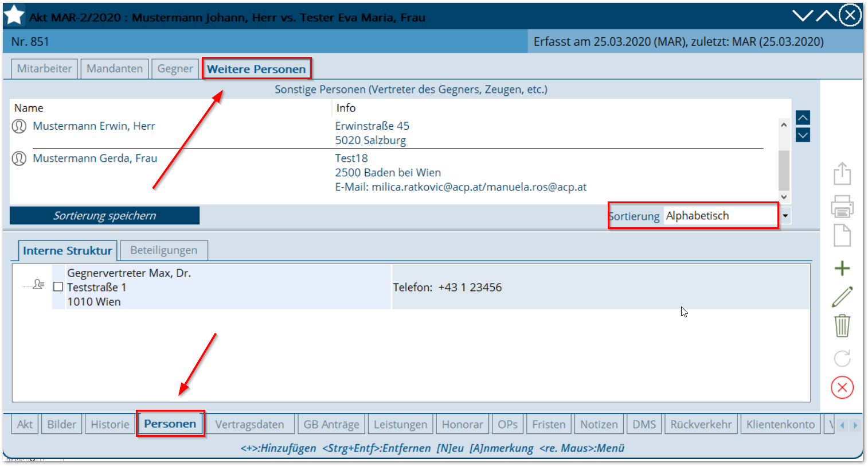The image size is (868, 466).
Task: Open the Rückverkehr bottom tab
Action: pyautogui.click(x=701, y=425)
